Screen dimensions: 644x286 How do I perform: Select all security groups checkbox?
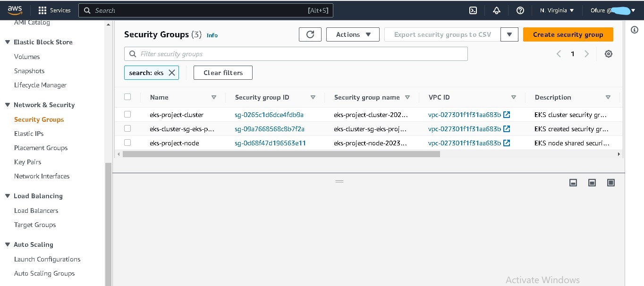click(127, 97)
